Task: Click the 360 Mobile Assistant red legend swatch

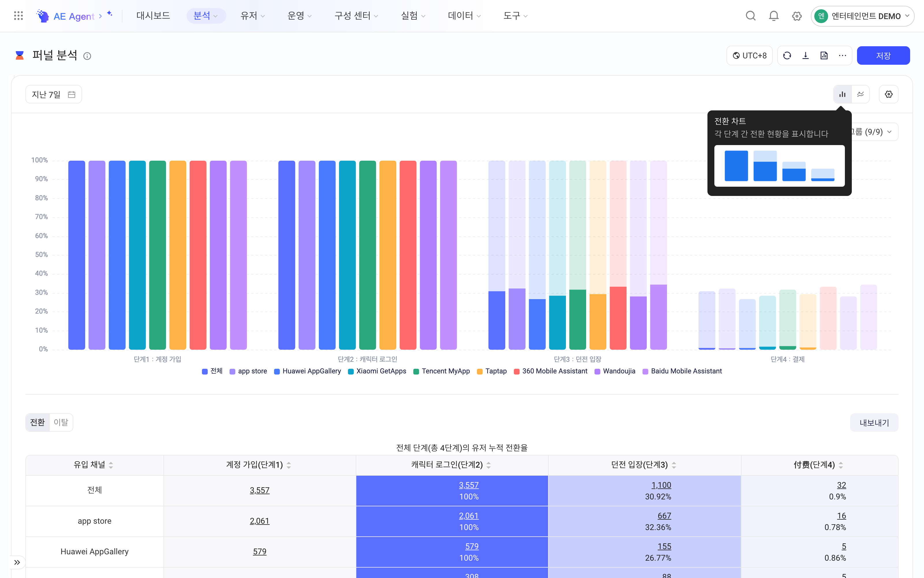Action: pos(516,371)
